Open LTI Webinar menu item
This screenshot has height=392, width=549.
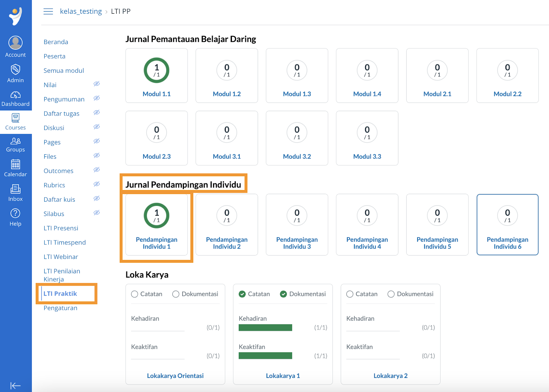[x=61, y=257]
